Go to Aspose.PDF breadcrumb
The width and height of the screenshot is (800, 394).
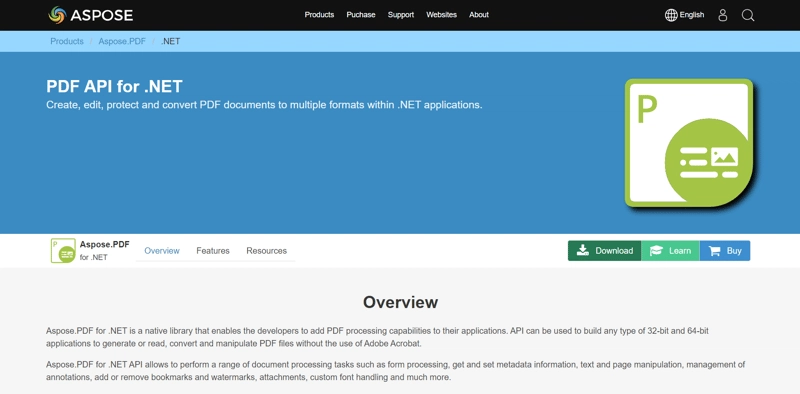[122, 41]
